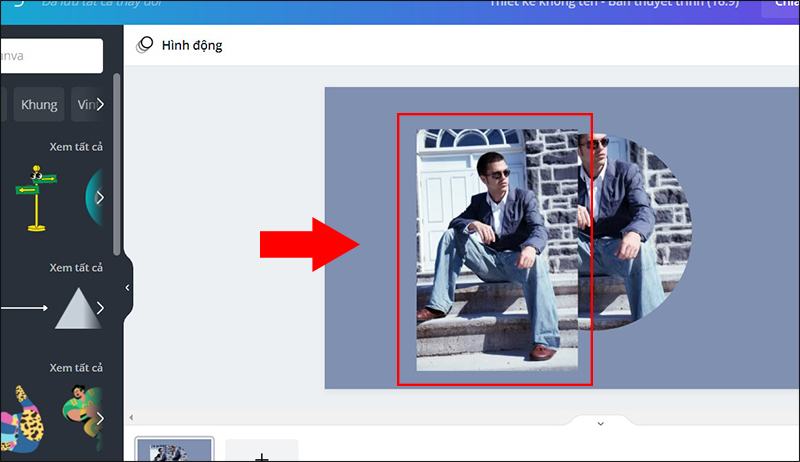Collapse the page thumbnails strip chevron
The height and width of the screenshot is (462, 800).
tap(600, 423)
